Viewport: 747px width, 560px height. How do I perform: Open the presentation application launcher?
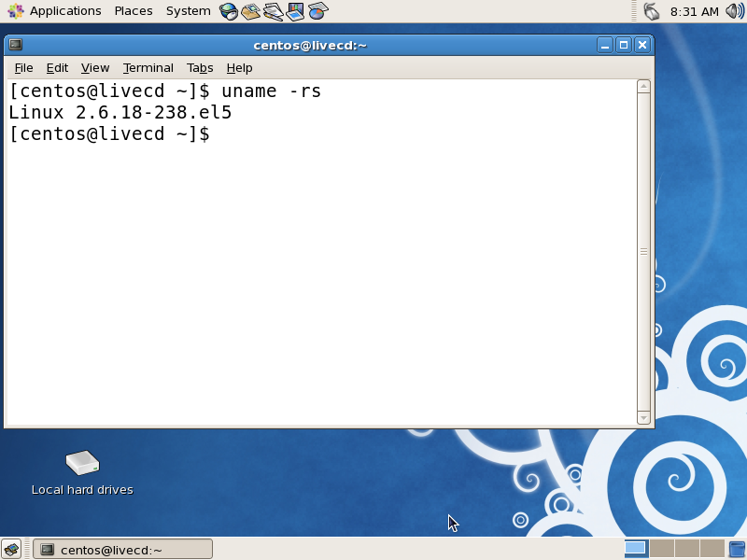[x=295, y=10]
